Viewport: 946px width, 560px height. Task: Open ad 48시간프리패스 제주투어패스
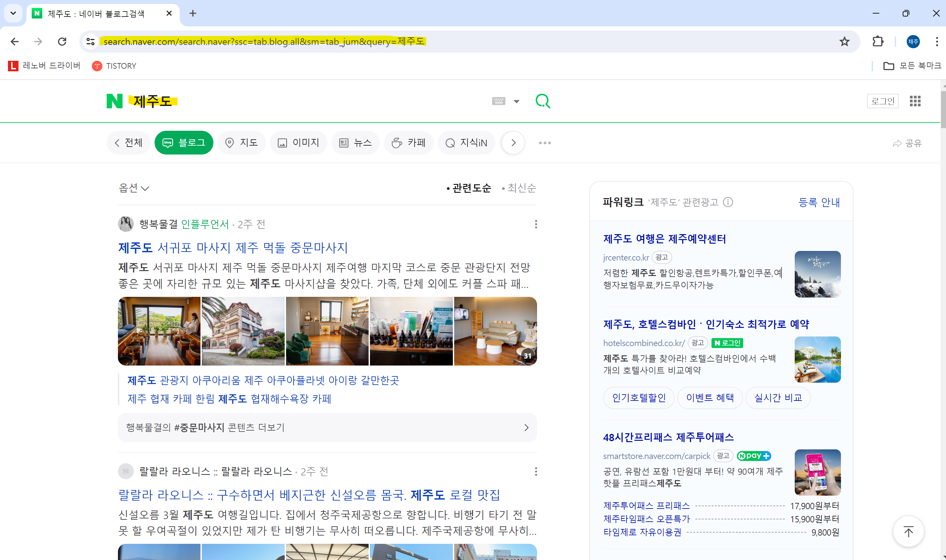pos(668,437)
